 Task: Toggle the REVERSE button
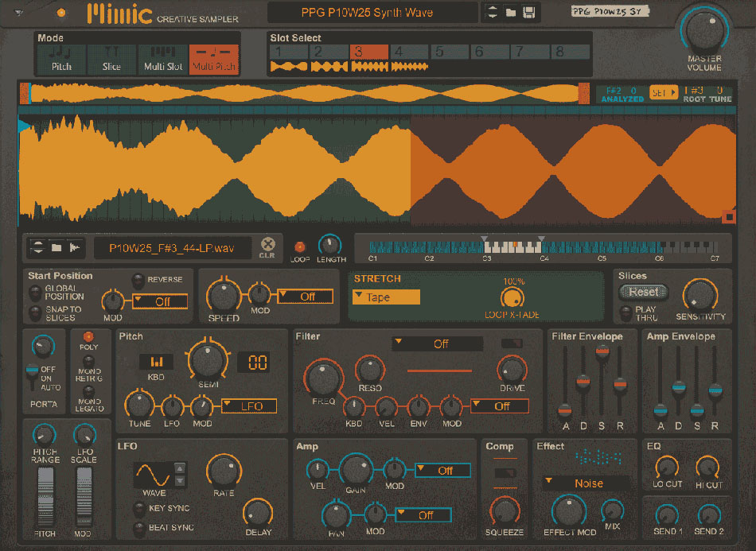pyautogui.click(x=138, y=280)
